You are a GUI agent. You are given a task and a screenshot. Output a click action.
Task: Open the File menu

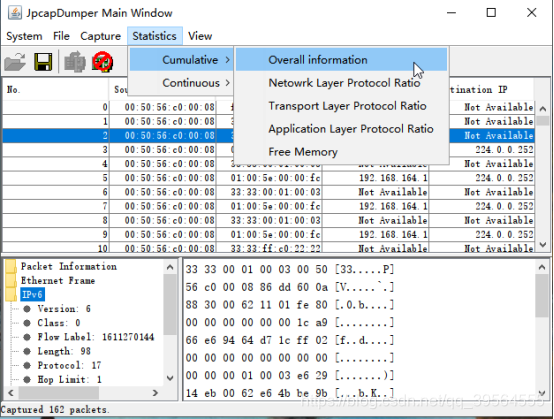[61, 36]
